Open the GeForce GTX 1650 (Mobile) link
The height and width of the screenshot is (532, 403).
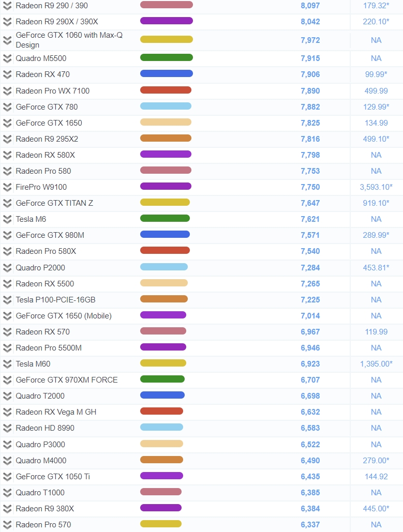[64, 316]
